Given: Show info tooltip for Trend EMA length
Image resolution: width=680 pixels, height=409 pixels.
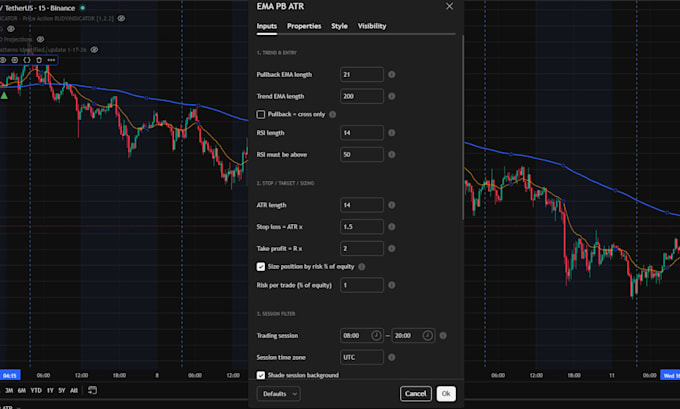Looking at the screenshot, I should pos(392,96).
